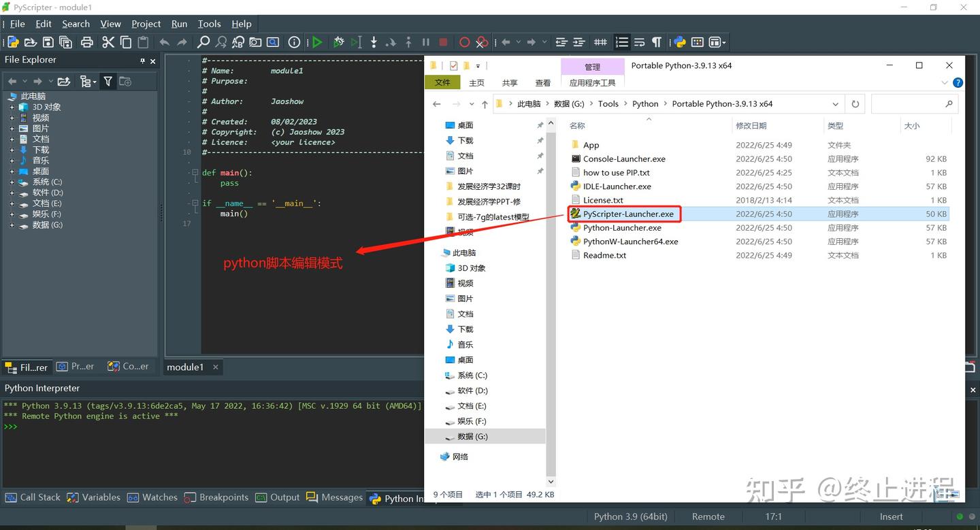
Task: Toggle the file filter funnel in File Explorer
Action: click(x=108, y=81)
